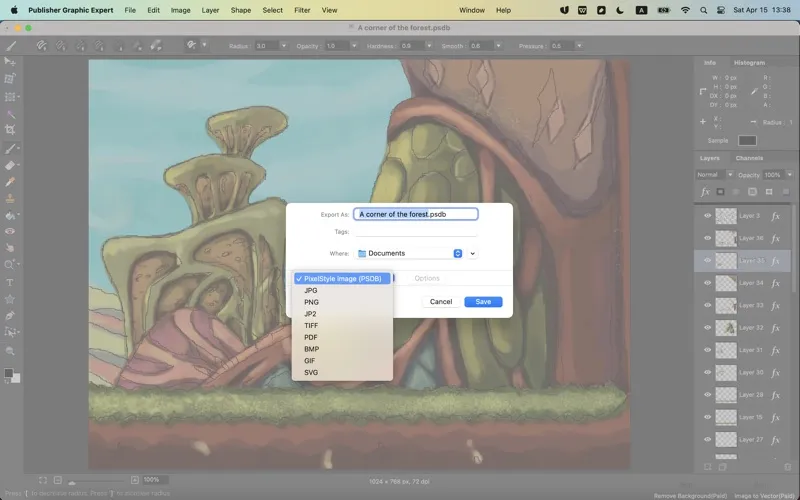The width and height of the screenshot is (800, 500).
Task: Select the Move tool in left toolbar
Action: pyautogui.click(x=10, y=62)
